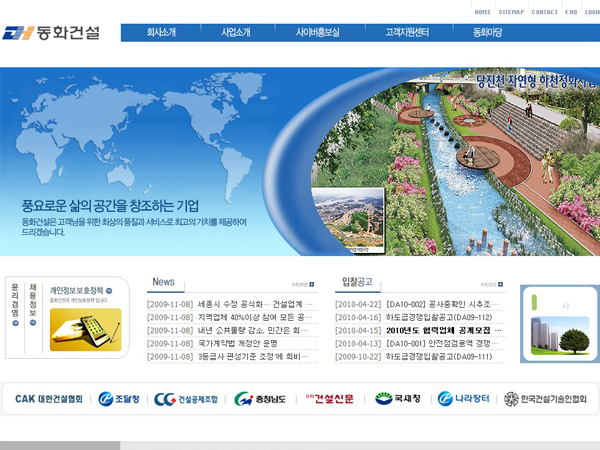This screenshot has height=450, width=600.
Task: Open the 국세청 partner logo
Action: [x=397, y=399]
